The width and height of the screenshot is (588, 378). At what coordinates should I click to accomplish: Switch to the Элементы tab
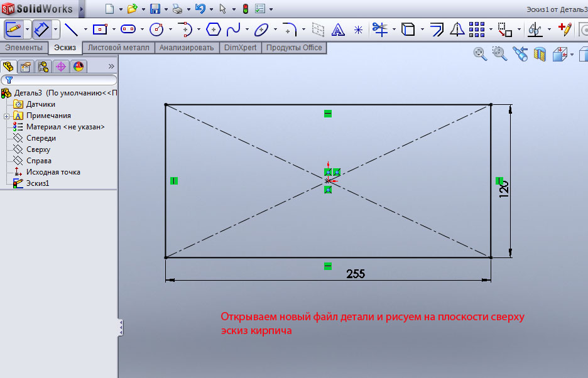tap(24, 48)
